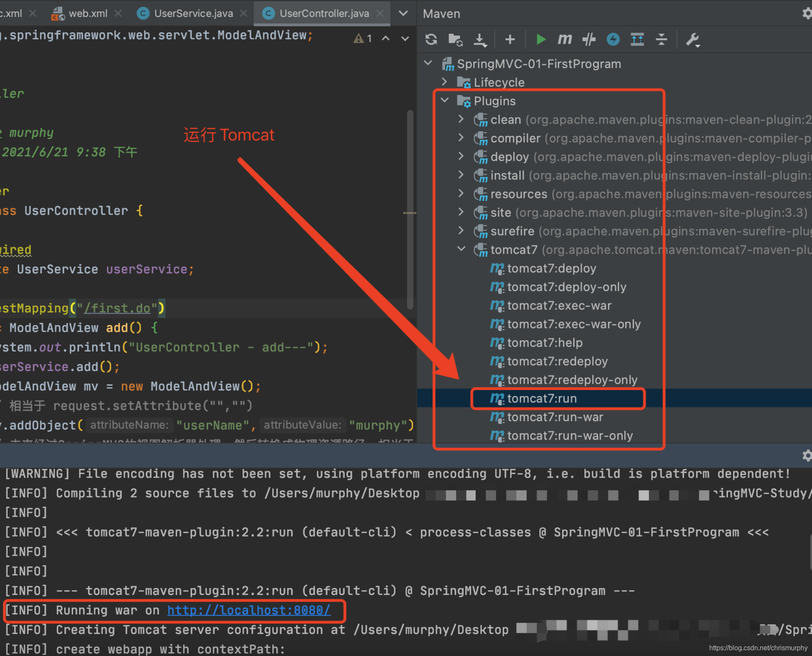This screenshot has height=656, width=812.
Task: Click Download Sources and Documentation icon
Action: (480, 40)
